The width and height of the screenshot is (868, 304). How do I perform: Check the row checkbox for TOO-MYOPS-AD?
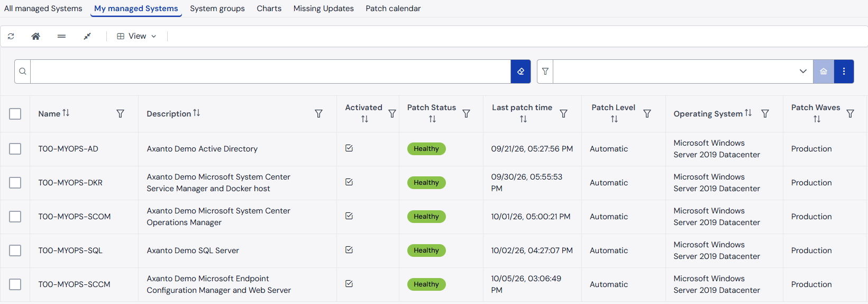tap(15, 149)
